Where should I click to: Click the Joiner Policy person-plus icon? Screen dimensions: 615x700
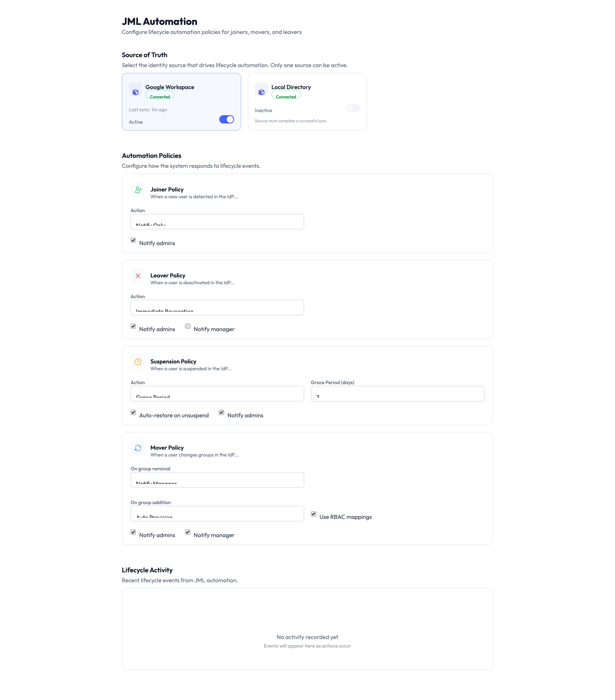138,190
